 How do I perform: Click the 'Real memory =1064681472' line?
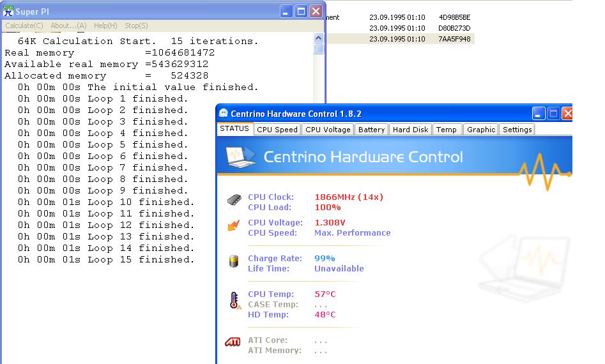110,52
